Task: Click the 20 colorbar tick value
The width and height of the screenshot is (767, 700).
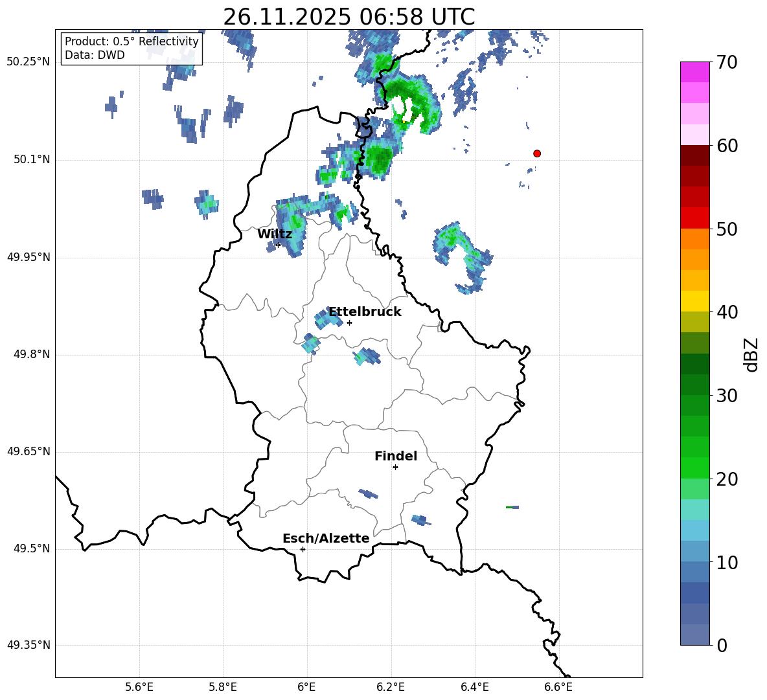Action: pos(727,479)
